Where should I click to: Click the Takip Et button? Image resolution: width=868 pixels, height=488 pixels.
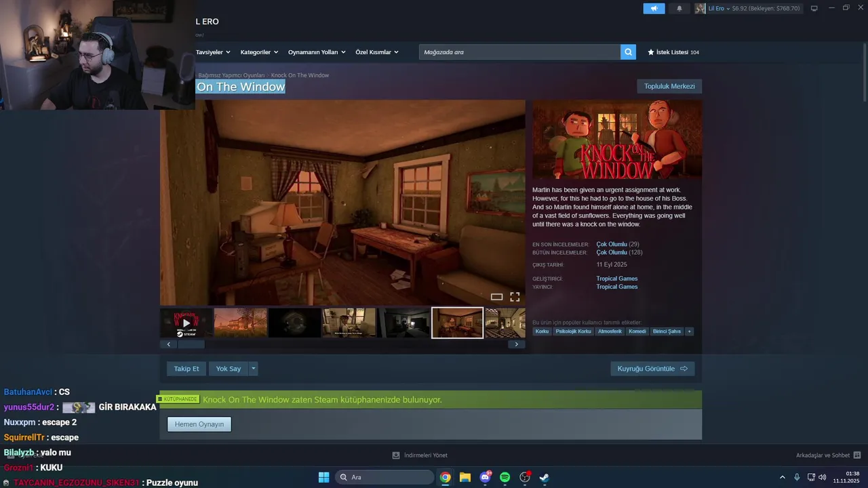pos(186,369)
